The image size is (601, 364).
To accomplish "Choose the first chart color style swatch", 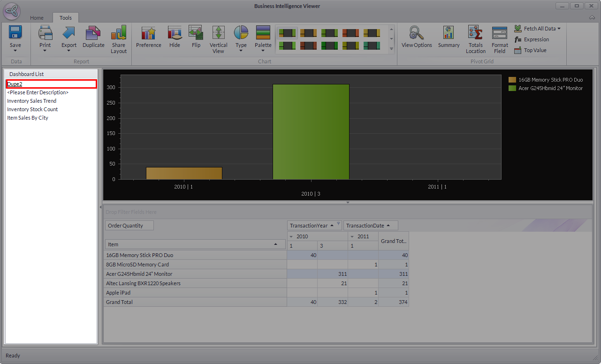I will 287,33.
